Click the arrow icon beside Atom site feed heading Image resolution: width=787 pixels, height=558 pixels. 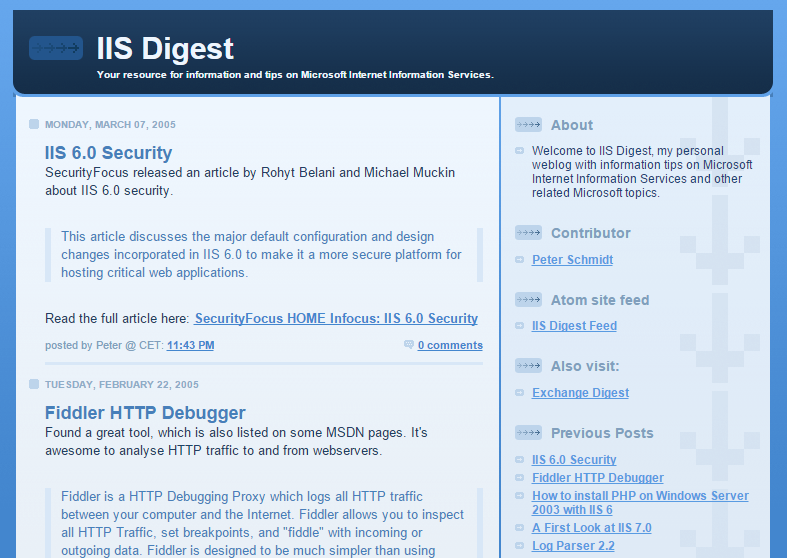[528, 300]
